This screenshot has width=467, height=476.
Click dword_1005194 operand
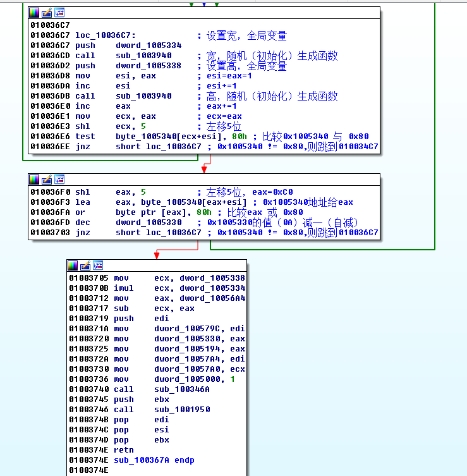(x=187, y=349)
